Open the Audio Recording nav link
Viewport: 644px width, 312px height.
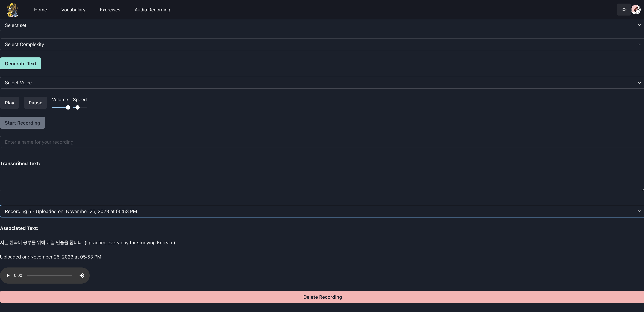pos(152,10)
